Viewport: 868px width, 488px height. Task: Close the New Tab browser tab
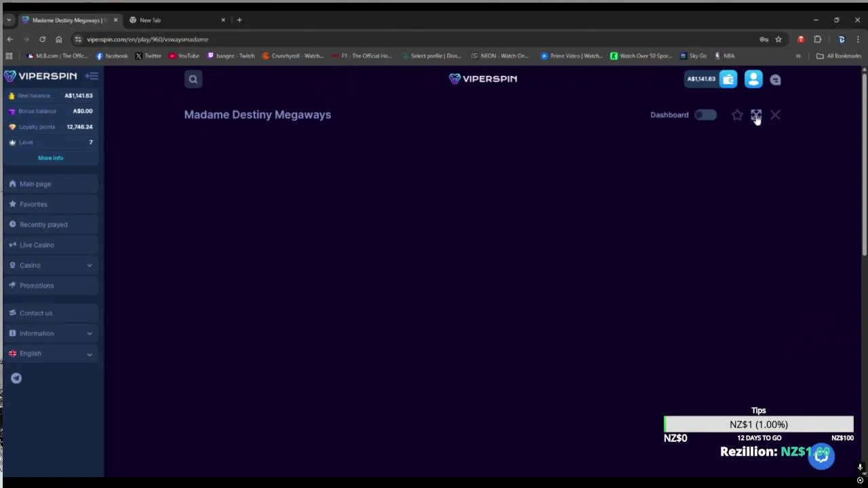tap(223, 20)
